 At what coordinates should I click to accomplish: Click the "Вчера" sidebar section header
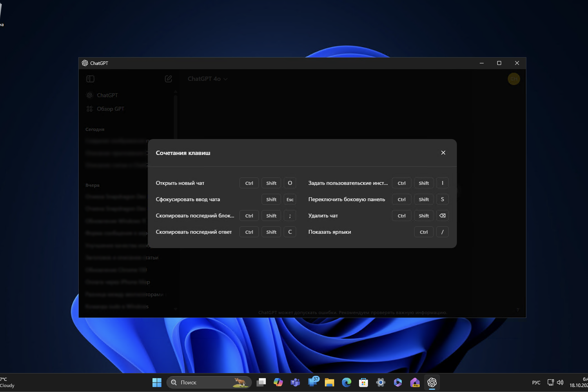tap(93, 185)
